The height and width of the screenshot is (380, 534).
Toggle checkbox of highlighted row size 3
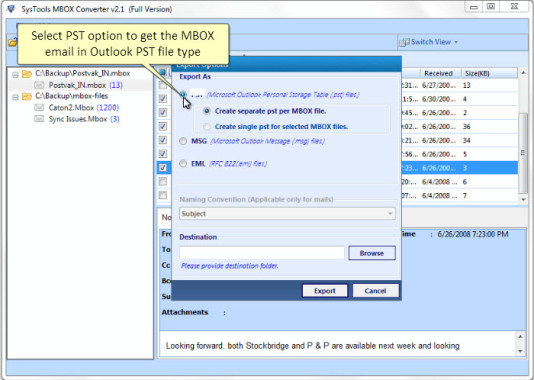[x=163, y=168]
